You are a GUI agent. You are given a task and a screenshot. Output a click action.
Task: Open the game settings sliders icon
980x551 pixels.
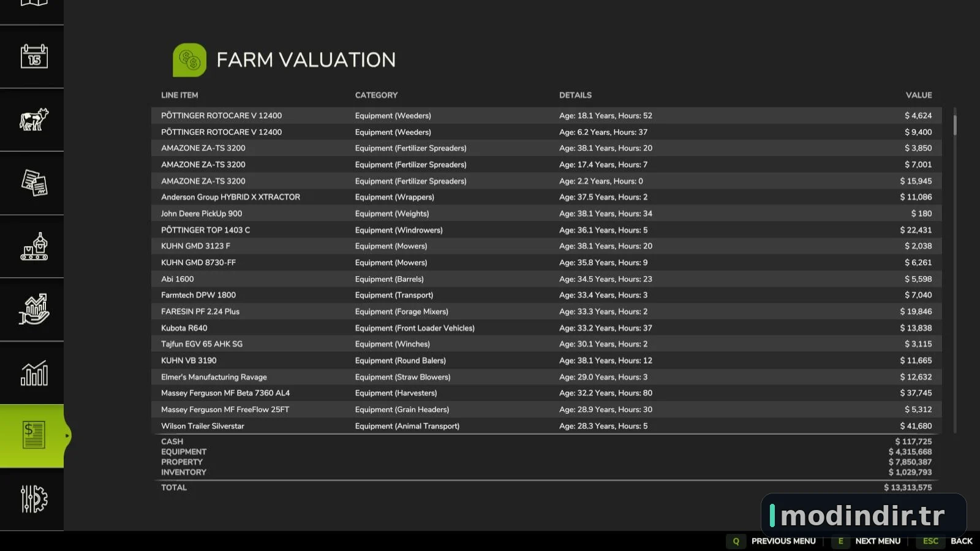tap(34, 499)
